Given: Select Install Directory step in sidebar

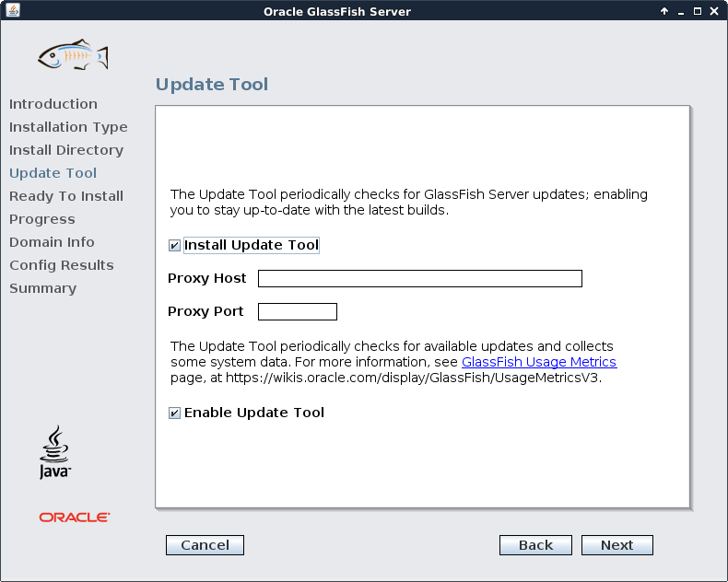Looking at the screenshot, I should [x=66, y=150].
